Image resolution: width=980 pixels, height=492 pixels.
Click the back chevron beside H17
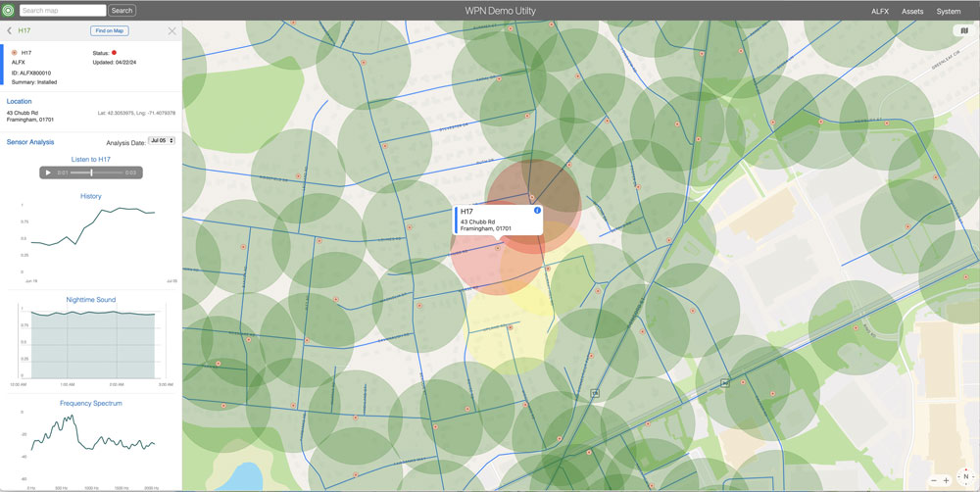pyautogui.click(x=10, y=31)
